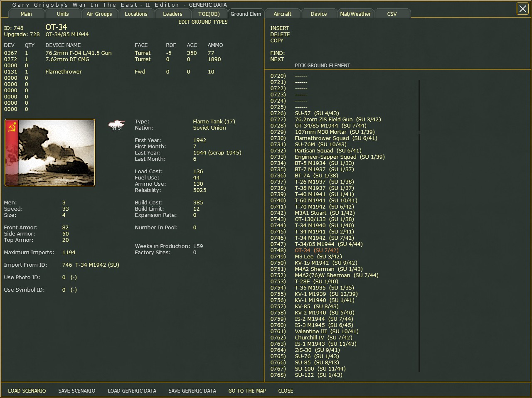This screenshot has width=532, height=398.
Task: Close the editor with the X icon
Action: 522,8
